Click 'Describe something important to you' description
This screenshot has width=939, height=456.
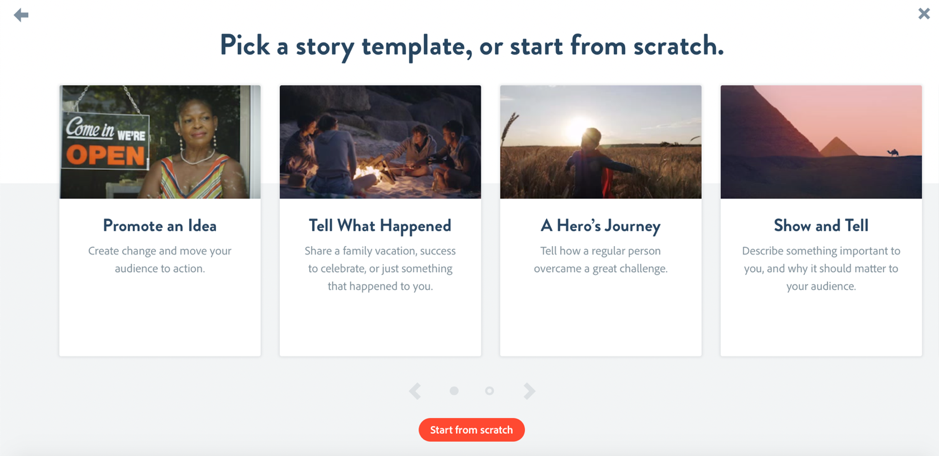[821, 268]
